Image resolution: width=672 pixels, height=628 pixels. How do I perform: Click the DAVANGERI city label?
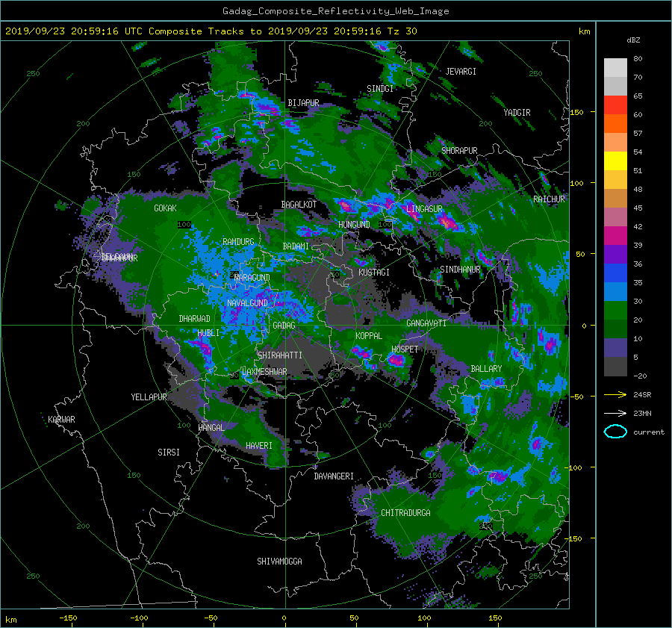(334, 476)
